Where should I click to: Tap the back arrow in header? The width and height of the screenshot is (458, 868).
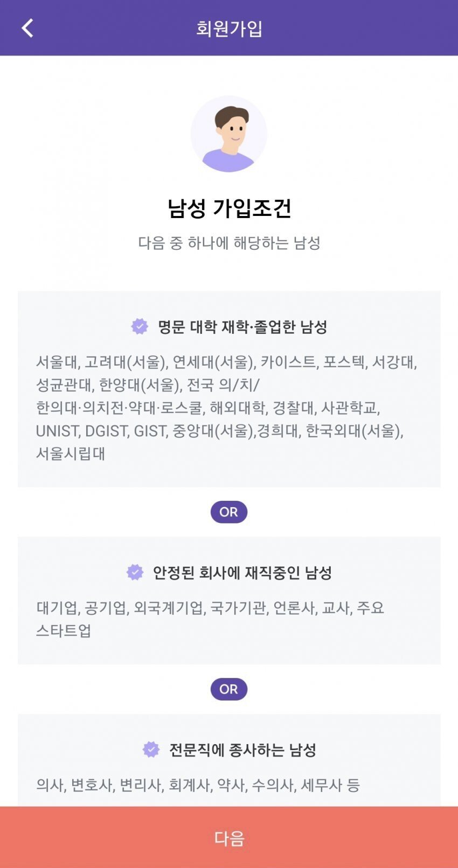click(27, 28)
